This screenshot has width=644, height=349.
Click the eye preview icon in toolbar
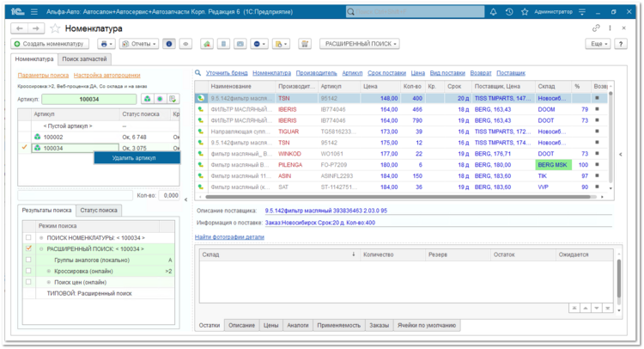point(185,44)
